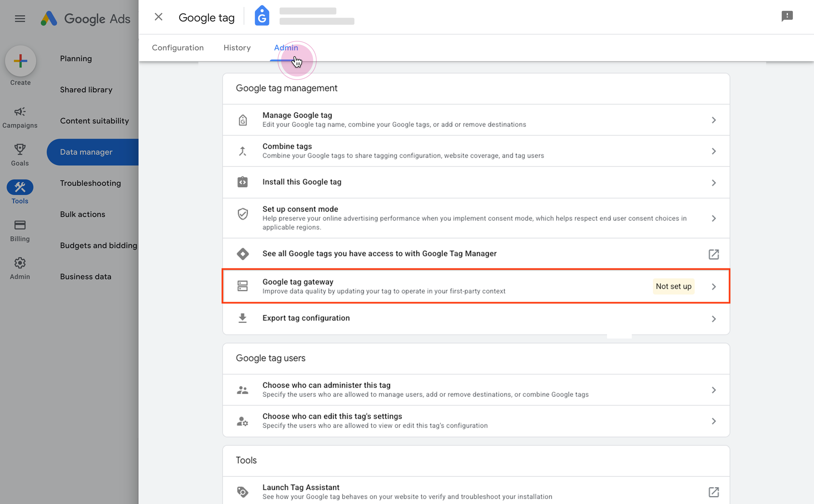
Task: Close the Google tag panel
Action: coord(158,17)
